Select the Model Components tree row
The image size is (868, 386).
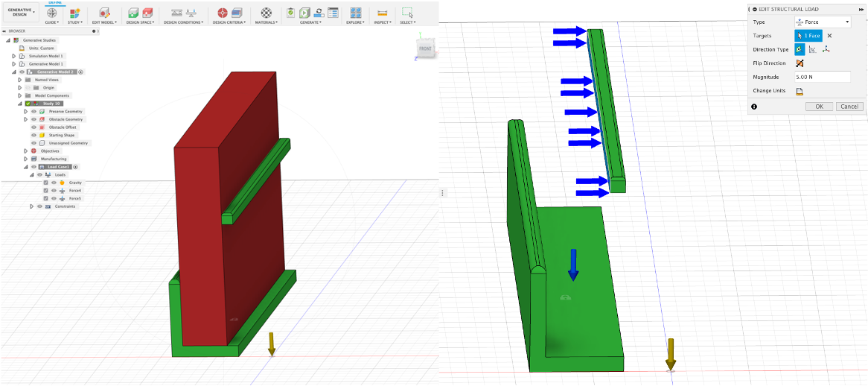[48, 95]
